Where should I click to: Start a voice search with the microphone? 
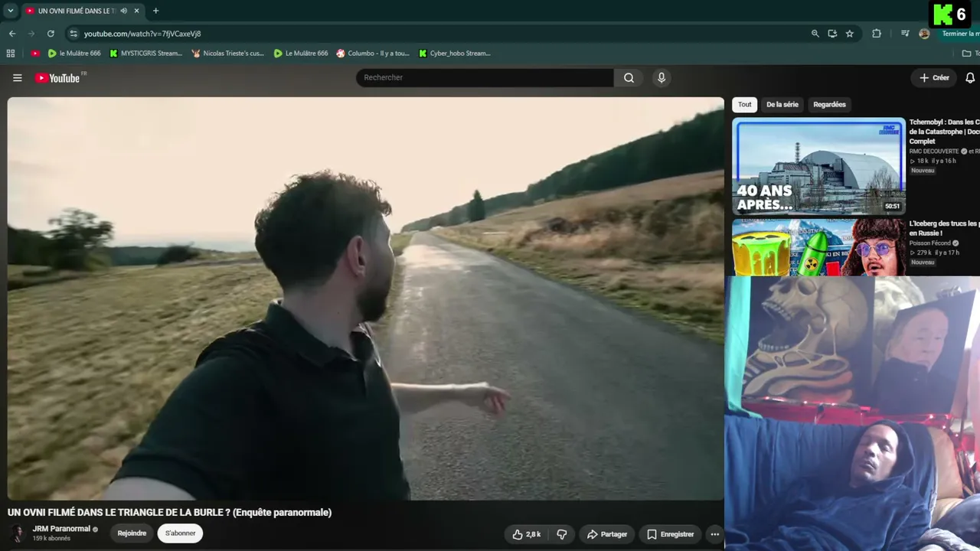661,77
